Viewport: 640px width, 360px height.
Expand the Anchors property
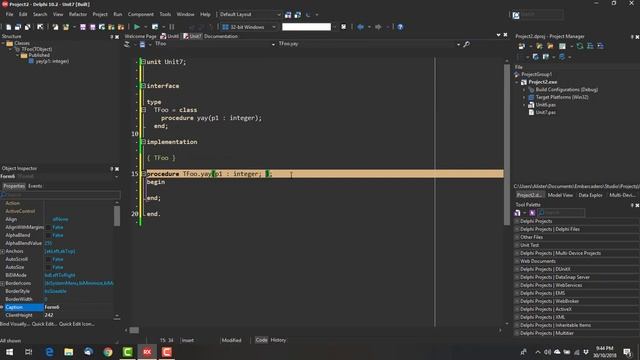click(x=2, y=251)
